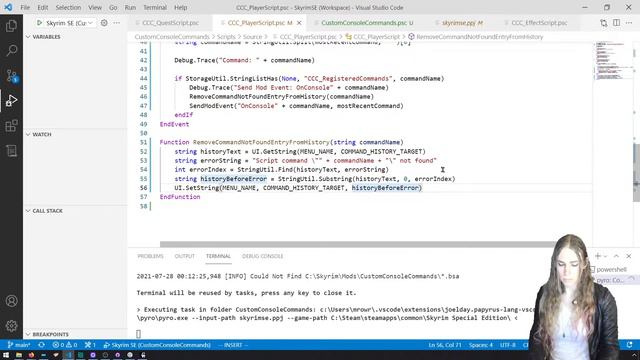This screenshot has height=360, width=640.
Task: Click the horizontal scrollbar under the editor
Action: click(x=357, y=244)
